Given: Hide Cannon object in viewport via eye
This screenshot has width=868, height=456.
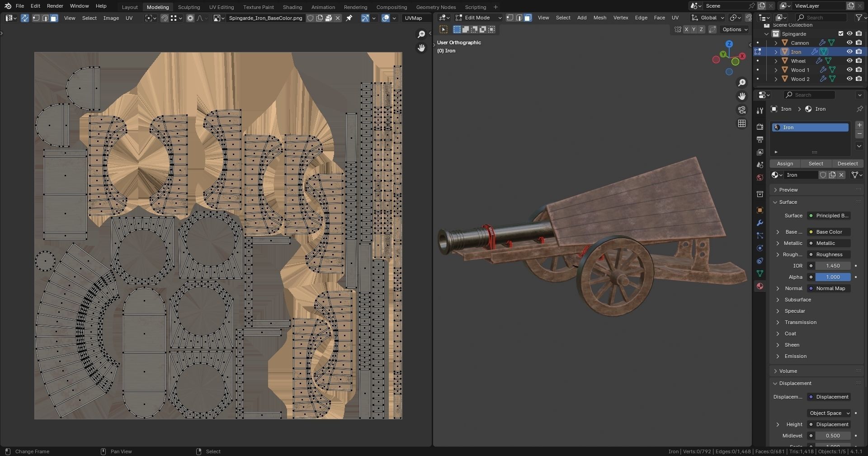Looking at the screenshot, I should (849, 42).
